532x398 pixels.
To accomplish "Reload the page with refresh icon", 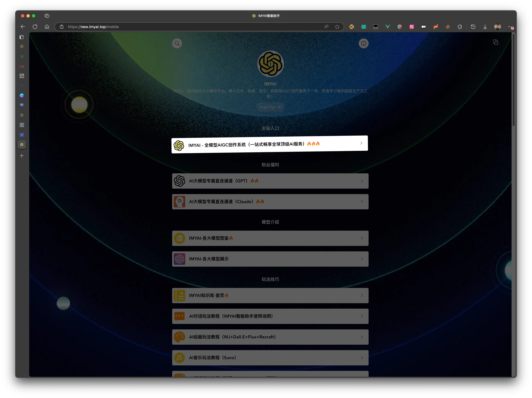I will 35,27.
